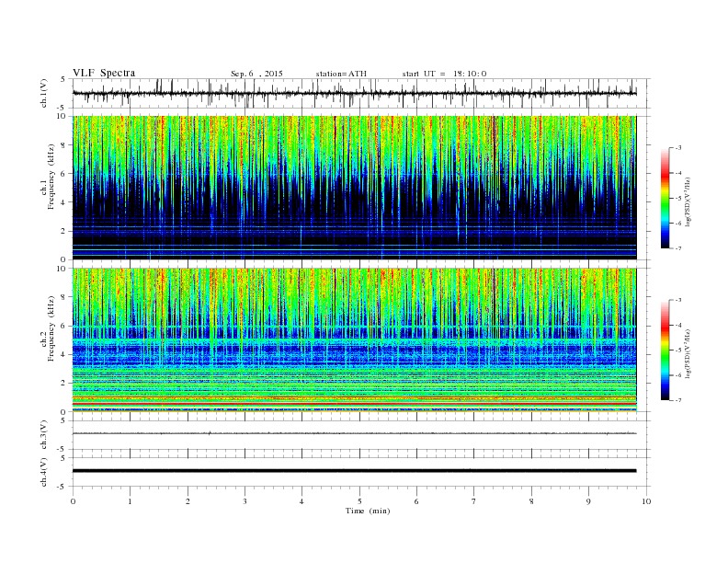This screenshot has width=728, height=563.
Task: Click time axis tick label "1"
Action: tap(130, 501)
